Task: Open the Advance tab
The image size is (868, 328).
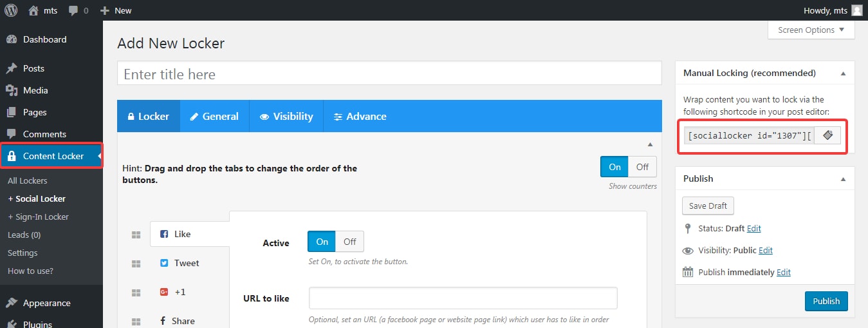Action: 360,117
